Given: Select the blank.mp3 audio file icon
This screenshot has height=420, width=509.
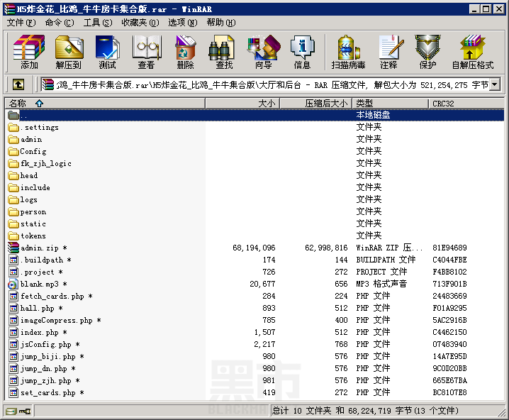Looking at the screenshot, I should (13, 284).
